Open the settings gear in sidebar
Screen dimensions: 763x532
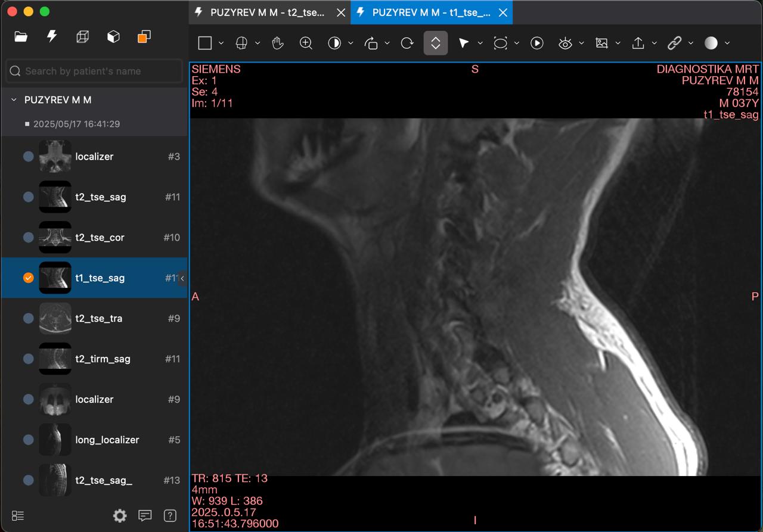pos(120,515)
